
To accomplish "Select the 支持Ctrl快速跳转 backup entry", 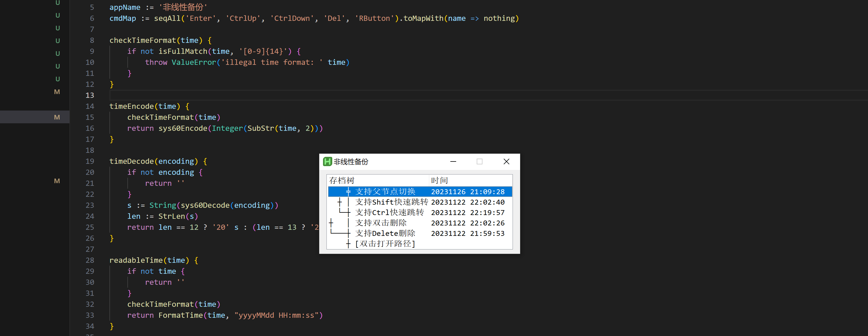I will 389,213.
